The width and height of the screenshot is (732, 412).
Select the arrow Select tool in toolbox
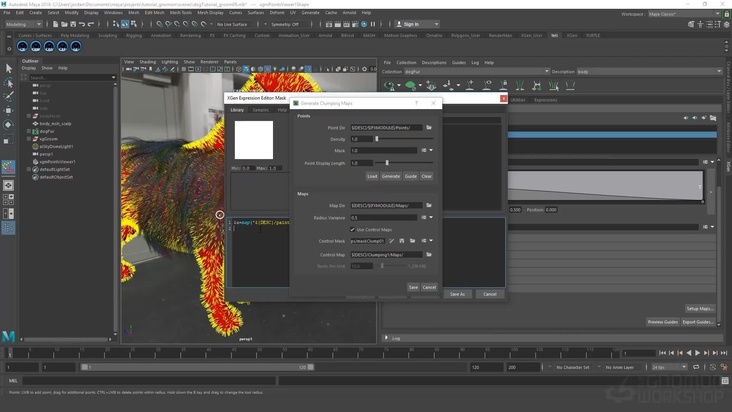click(8, 69)
